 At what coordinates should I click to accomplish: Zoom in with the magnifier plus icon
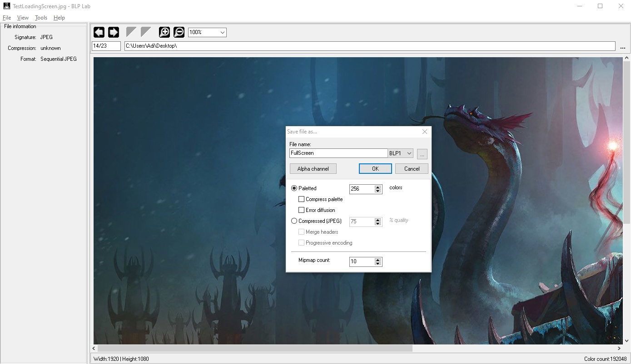pos(164,32)
